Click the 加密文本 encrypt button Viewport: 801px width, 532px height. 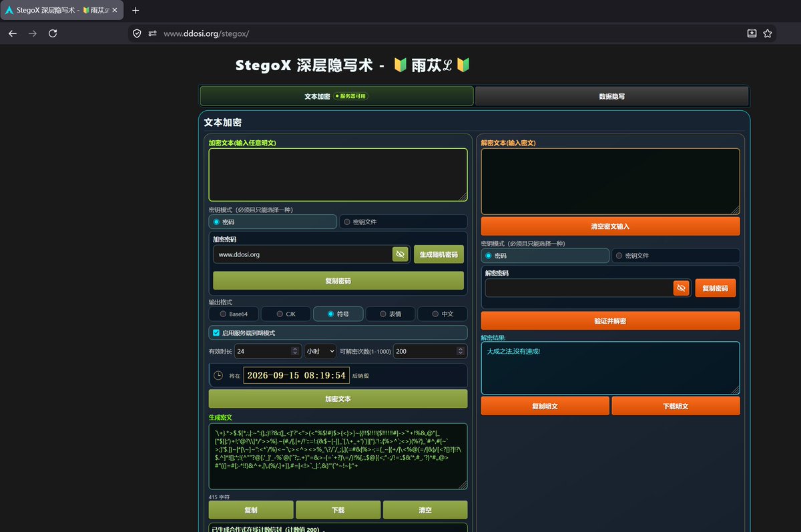[x=338, y=399]
